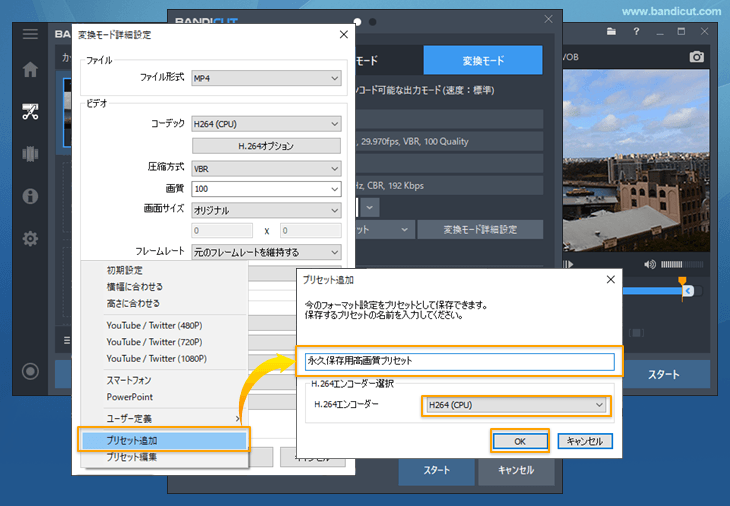Select the Cut scissors tool in sidebar
Image resolution: width=730 pixels, height=506 pixels.
(x=30, y=112)
